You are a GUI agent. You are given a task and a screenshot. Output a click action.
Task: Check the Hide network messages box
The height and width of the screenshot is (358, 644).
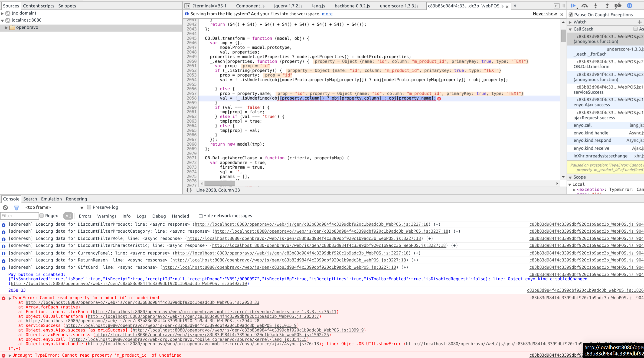pyautogui.click(x=200, y=216)
